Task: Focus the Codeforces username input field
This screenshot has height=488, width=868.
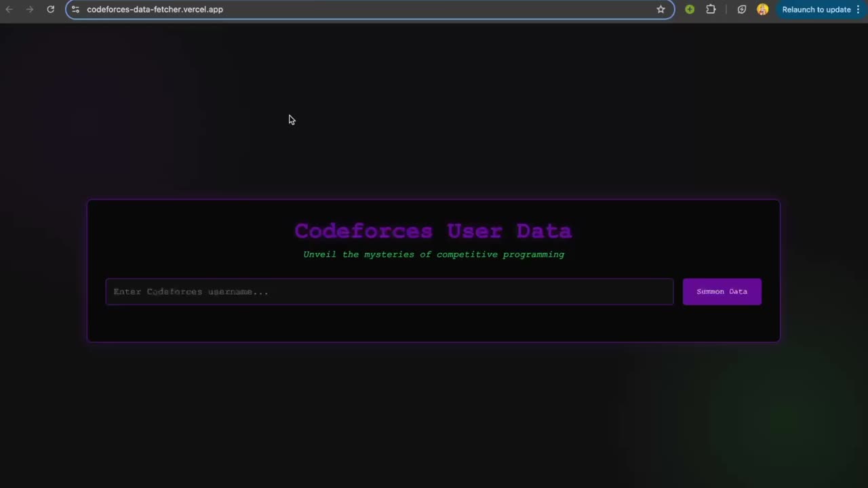Action: click(x=389, y=291)
